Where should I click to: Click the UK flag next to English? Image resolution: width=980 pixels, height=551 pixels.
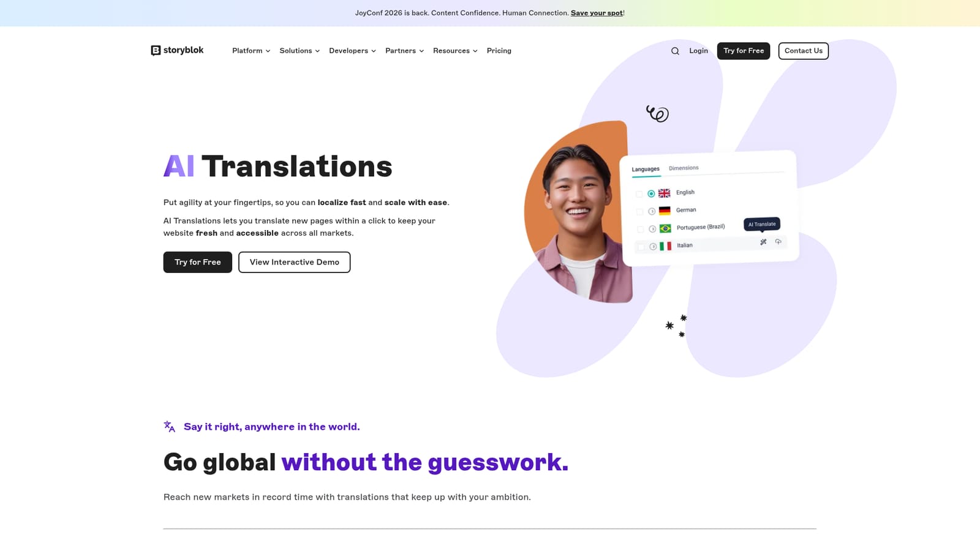(x=664, y=193)
